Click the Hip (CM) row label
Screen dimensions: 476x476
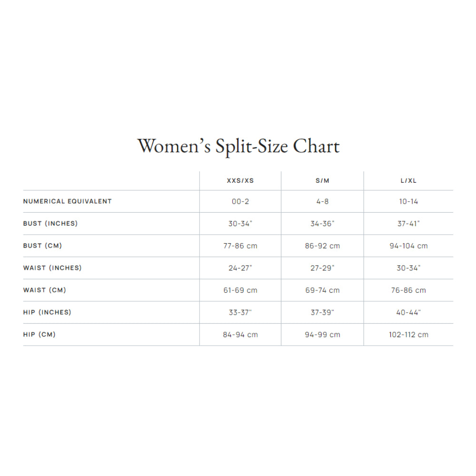(x=40, y=335)
